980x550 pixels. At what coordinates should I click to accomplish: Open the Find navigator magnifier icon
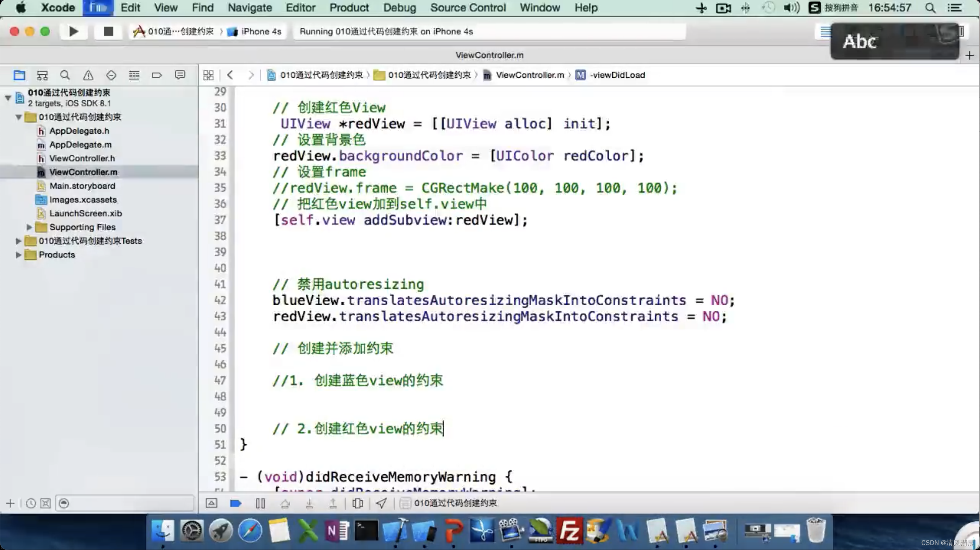click(65, 75)
